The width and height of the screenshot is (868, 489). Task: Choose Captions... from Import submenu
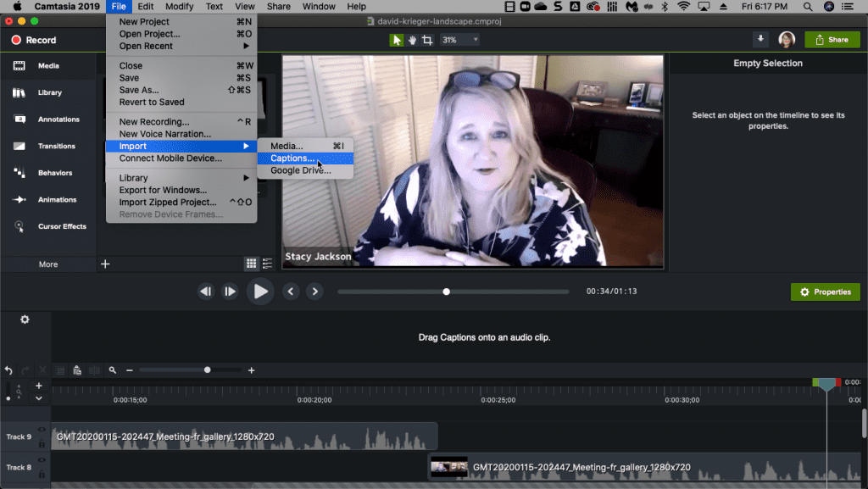click(305, 158)
